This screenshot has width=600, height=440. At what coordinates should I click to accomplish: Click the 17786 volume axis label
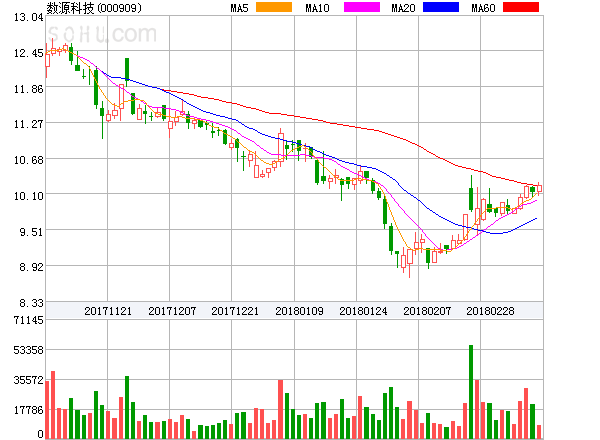coord(29,410)
